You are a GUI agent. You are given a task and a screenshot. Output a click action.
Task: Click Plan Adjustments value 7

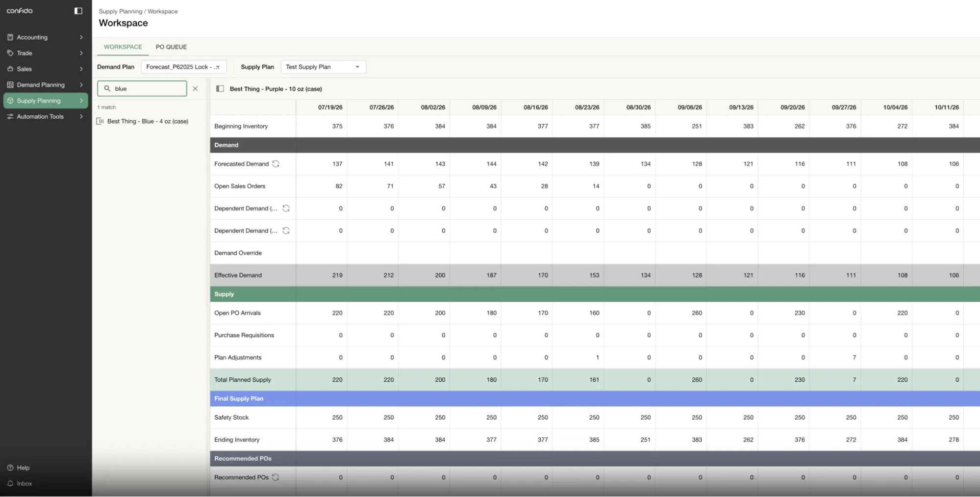[854, 358]
